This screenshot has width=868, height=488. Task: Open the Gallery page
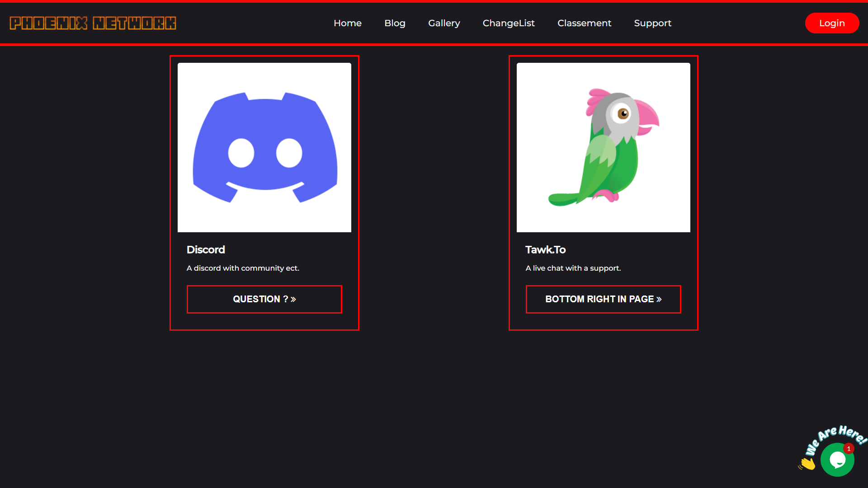pos(444,23)
